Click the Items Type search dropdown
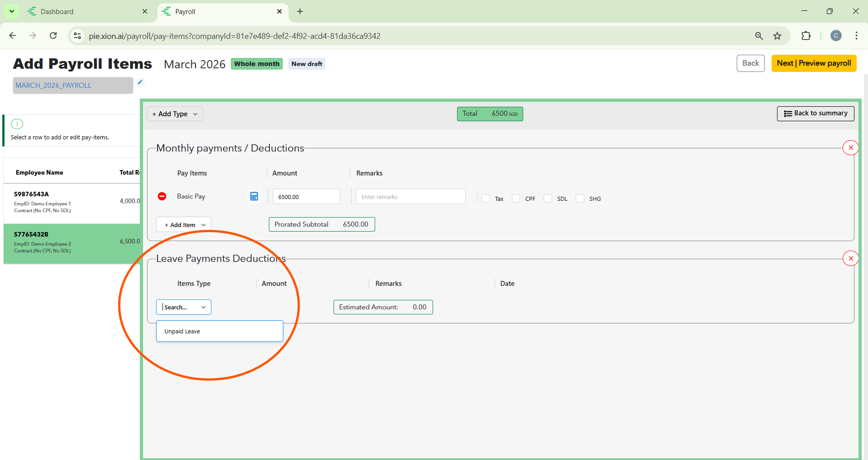Viewport: 868px width, 460px height. click(x=183, y=307)
